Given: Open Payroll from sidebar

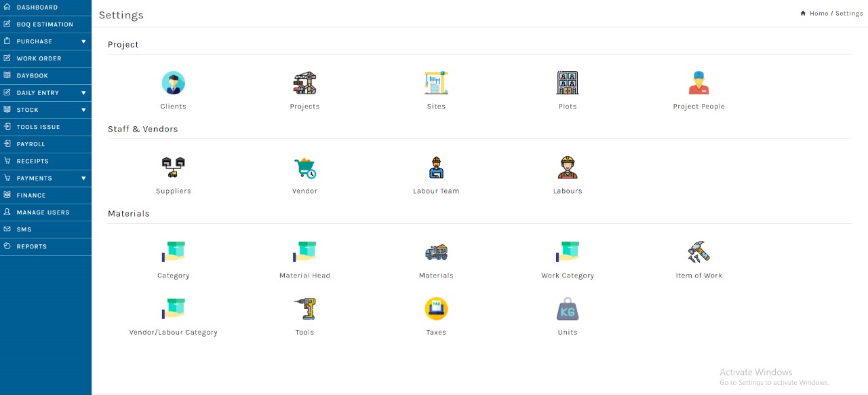Looking at the screenshot, I should coord(45,144).
